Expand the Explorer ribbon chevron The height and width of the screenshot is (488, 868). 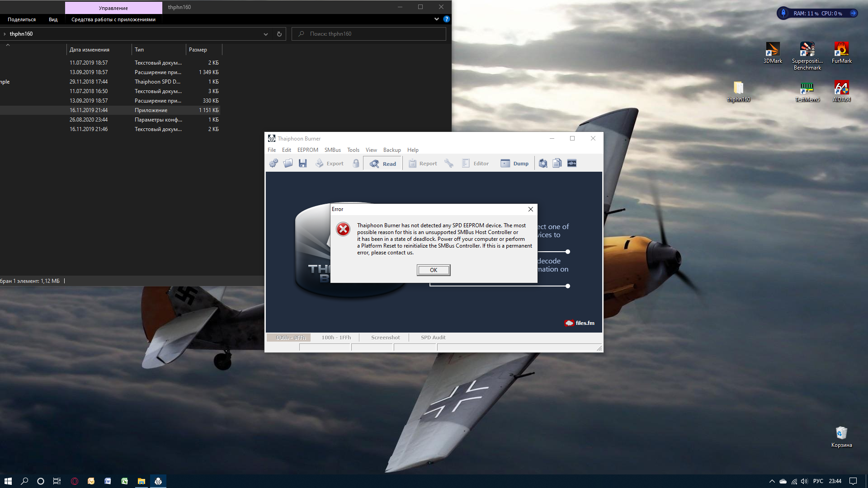(x=436, y=19)
